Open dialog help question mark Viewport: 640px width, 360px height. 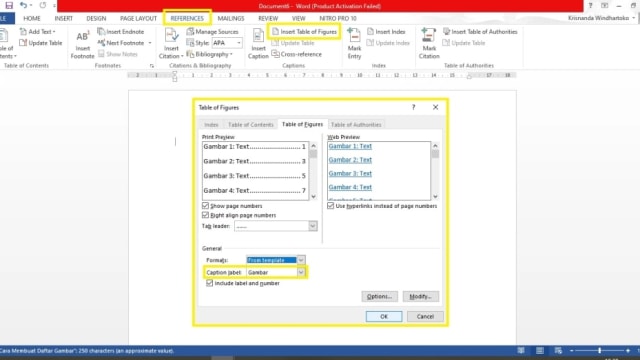[413, 107]
